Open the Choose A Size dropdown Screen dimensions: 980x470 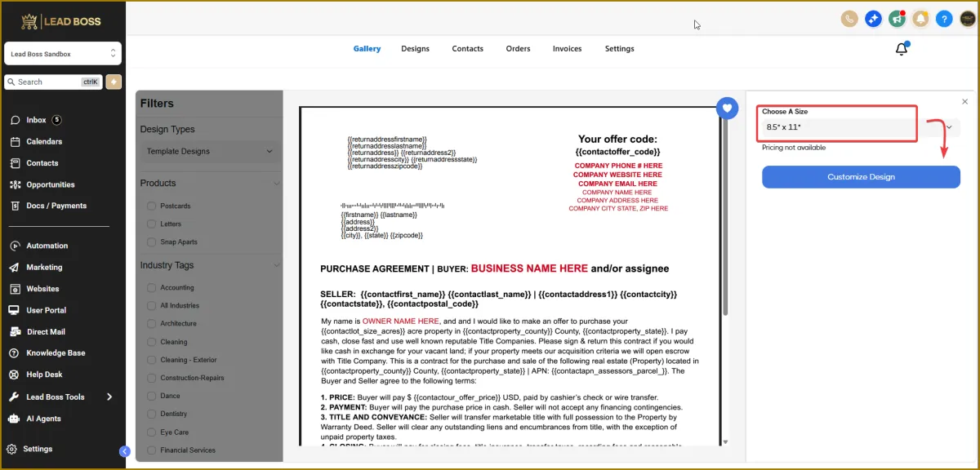(x=861, y=127)
